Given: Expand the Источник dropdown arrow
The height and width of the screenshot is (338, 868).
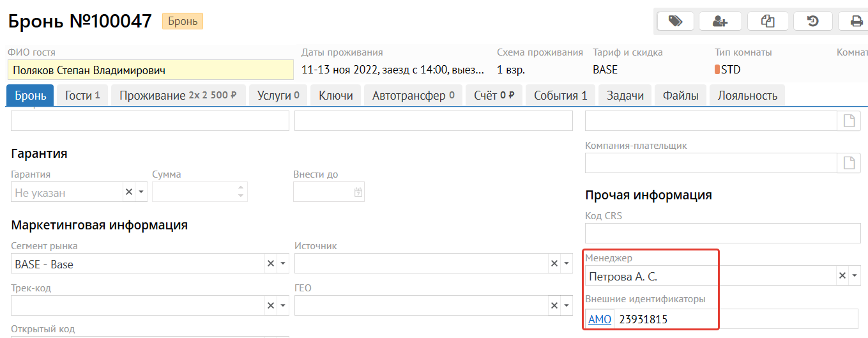Looking at the screenshot, I should 567,263.
